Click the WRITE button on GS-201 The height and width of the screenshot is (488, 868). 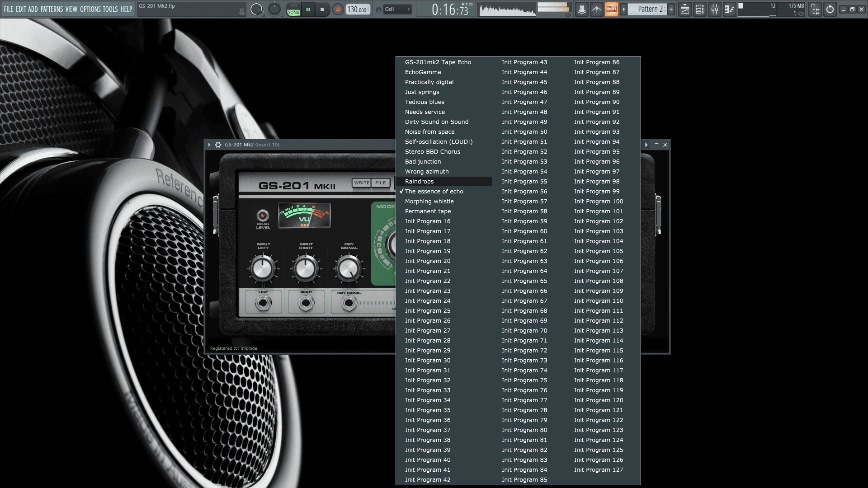point(362,183)
